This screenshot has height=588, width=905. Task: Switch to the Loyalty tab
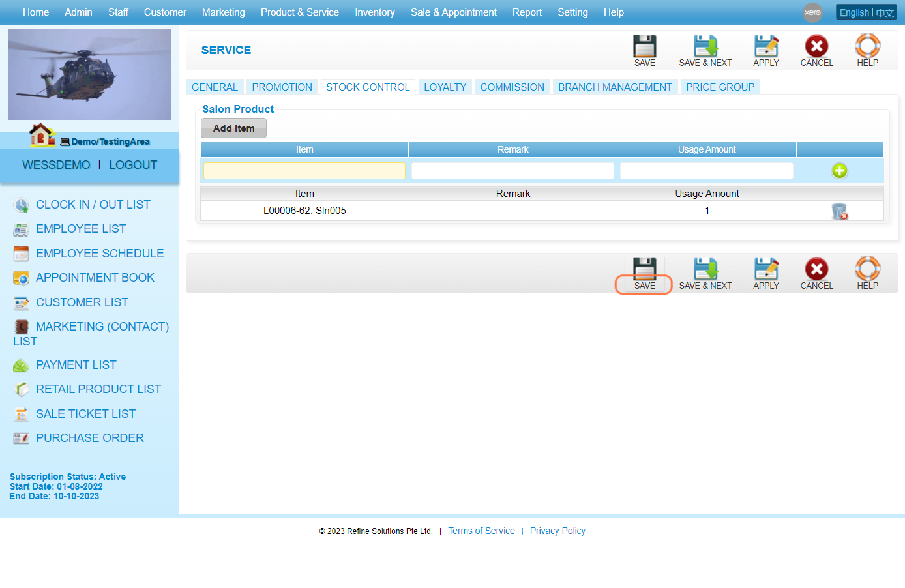click(x=445, y=87)
